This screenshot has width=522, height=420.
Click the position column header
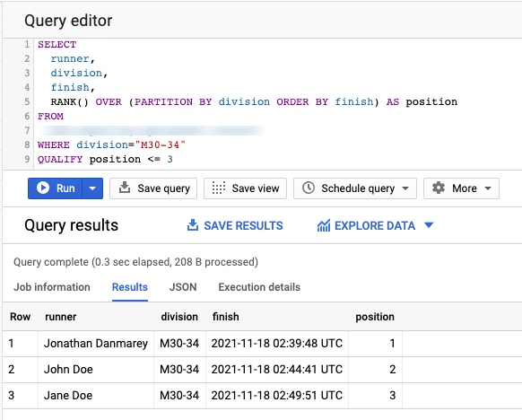[x=375, y=317]
